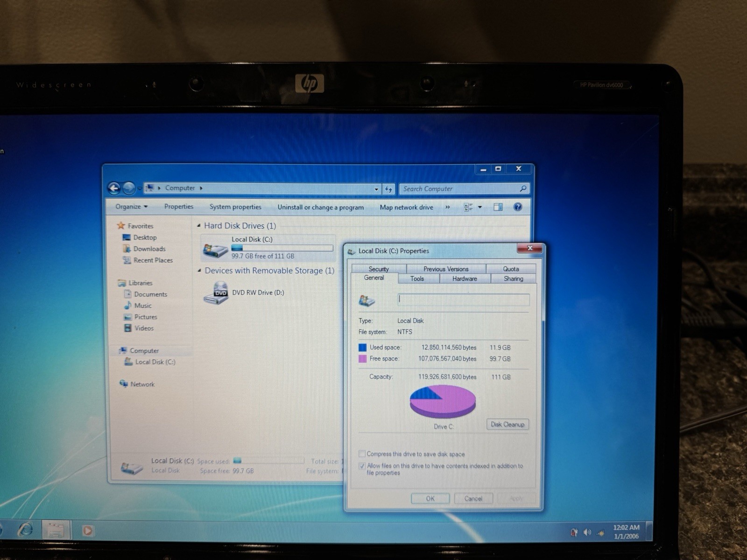Collapse Devices with Removable Storage group
Screen dimensions: 747x560
199,271
